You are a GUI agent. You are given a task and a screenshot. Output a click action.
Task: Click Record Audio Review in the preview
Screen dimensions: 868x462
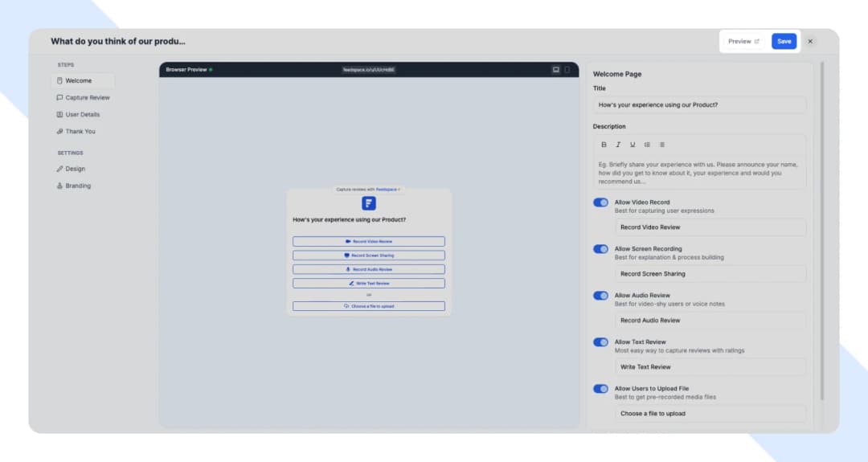[x=369, y=269]
